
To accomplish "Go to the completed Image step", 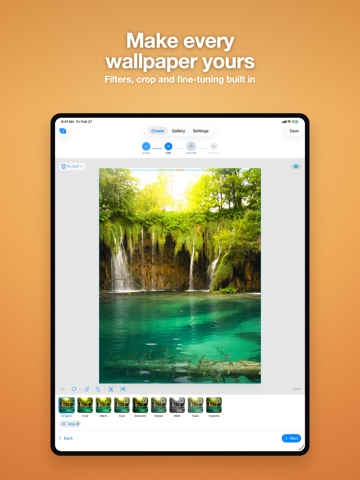I will click(x=146, y=147).
